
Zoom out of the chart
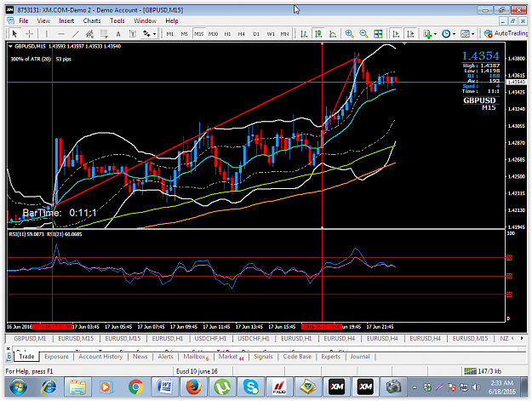pyautogui.click(x=363, y=33)
